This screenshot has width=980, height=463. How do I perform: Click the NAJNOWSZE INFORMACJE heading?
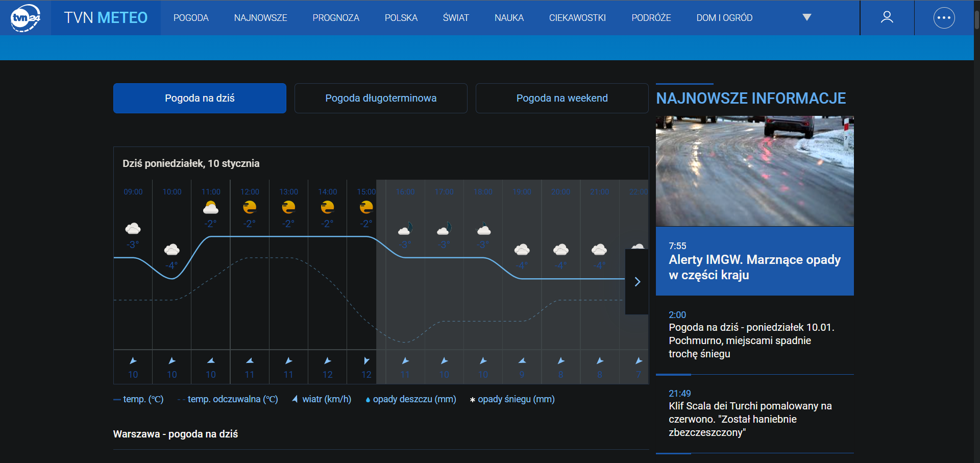(751, 98)
